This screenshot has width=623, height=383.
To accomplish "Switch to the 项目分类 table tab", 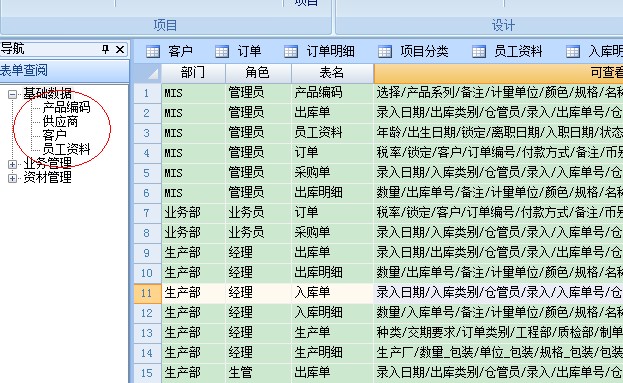I will (x=413, y=52).
